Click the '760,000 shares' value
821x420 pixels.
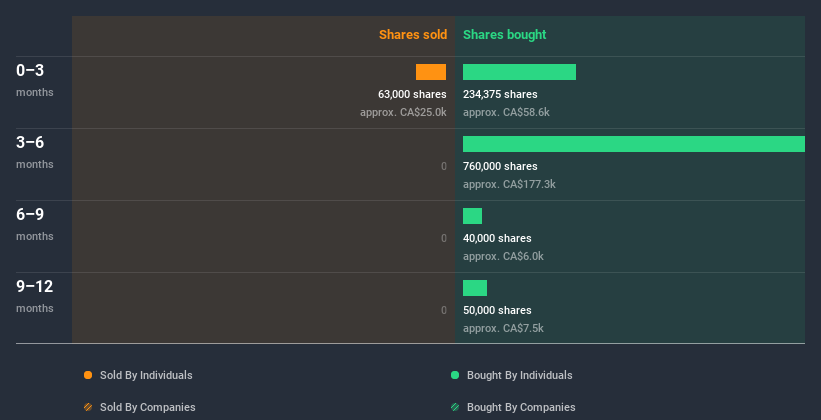pyautogui.click(x=500, y=166)
